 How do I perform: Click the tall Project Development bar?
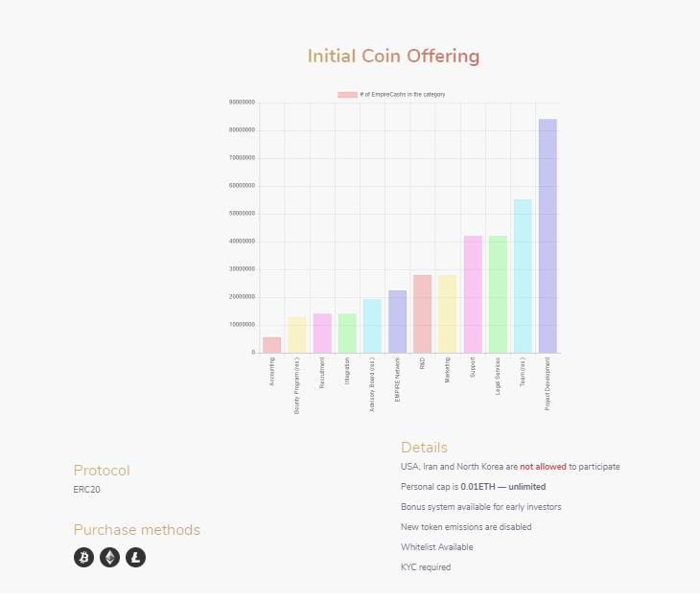(548, 236)
